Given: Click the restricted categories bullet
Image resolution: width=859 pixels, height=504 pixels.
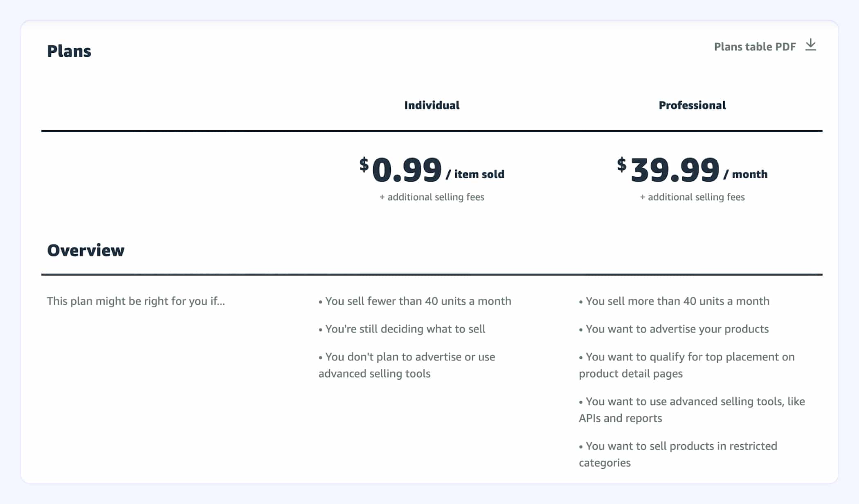Looking at the screenshot, I should click(x=678, y=454).
